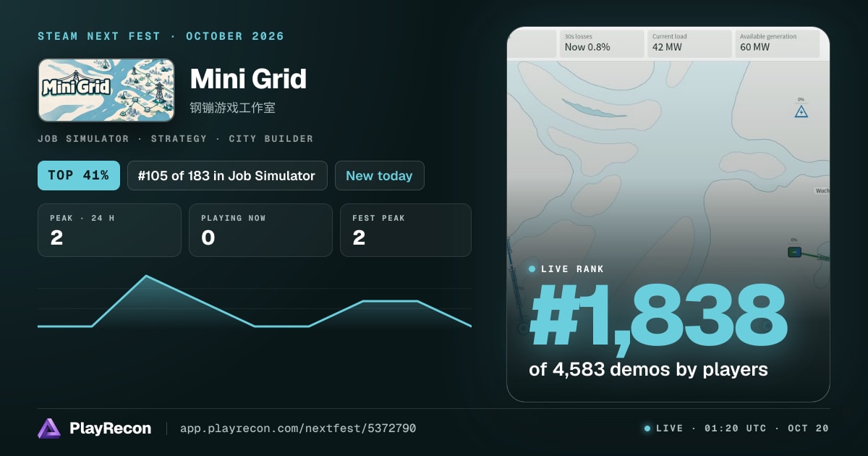Click the OCT 20 date in footer
868x456 pixels.
click(x=809, y=428)
